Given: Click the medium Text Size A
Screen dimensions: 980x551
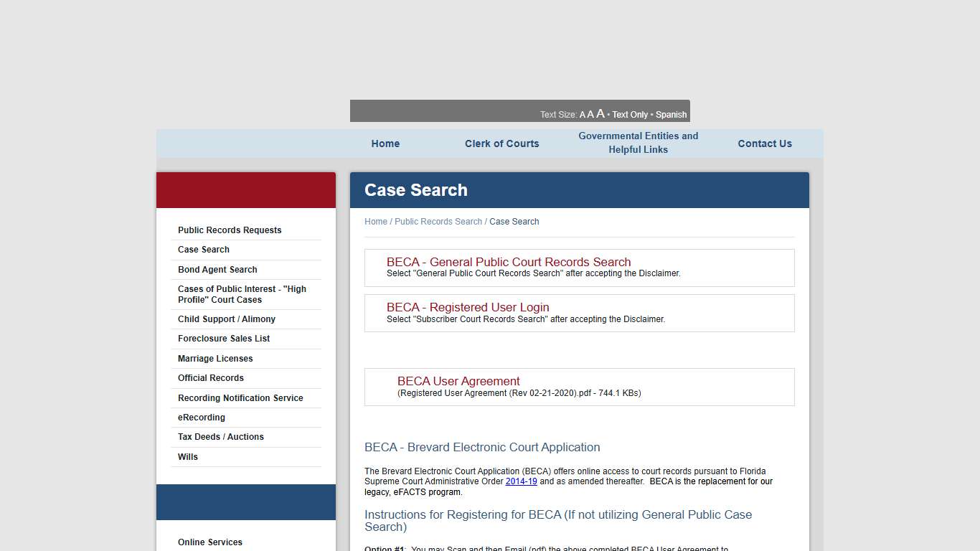Looking at the screenshot, I should [590, 114].
